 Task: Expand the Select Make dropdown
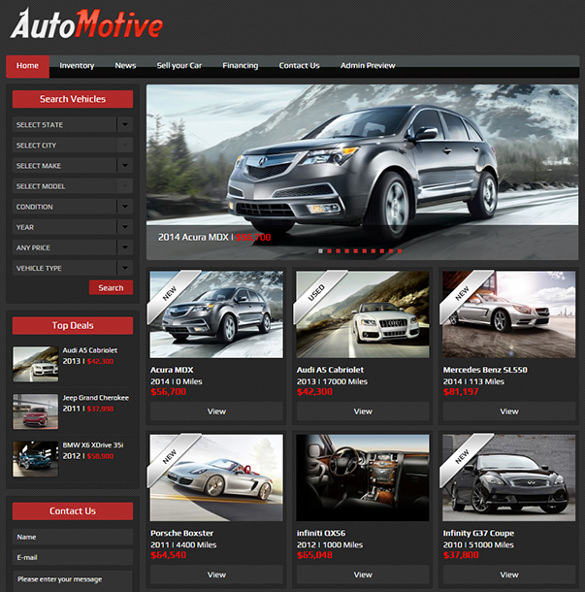(73, 166)
